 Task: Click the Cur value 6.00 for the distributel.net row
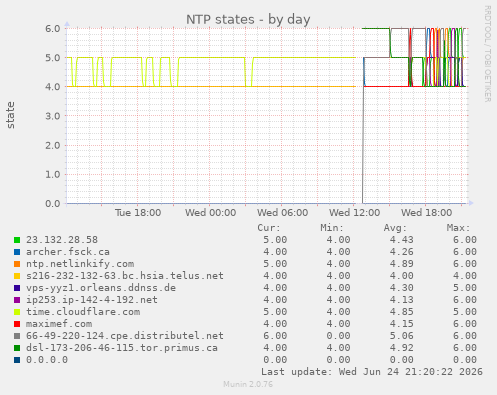[x=275, y=336]
